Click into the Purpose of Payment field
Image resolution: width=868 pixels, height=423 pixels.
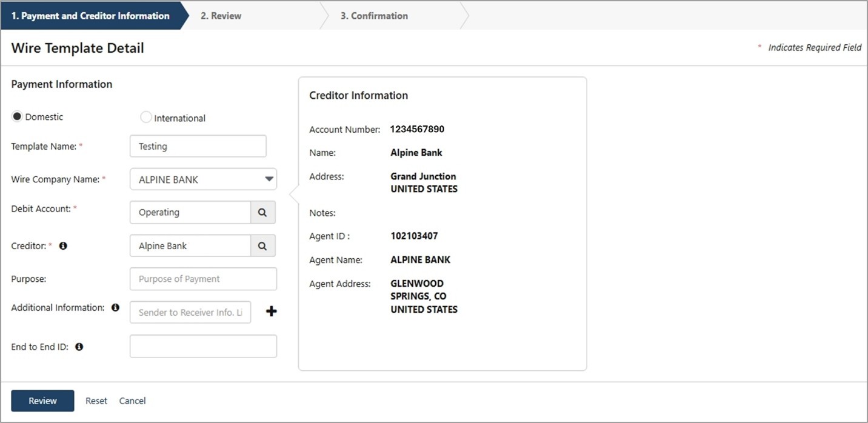[x=203, y=279]
